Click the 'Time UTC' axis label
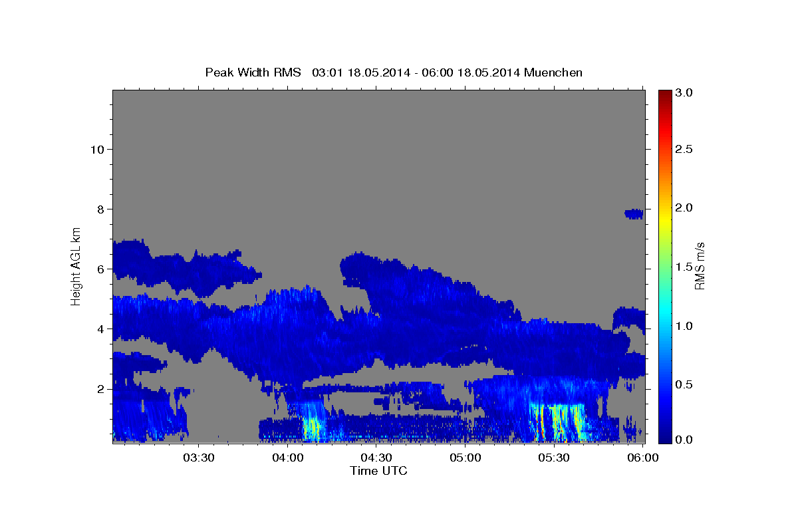The image size is (798, 532). (x=378, y=471)
